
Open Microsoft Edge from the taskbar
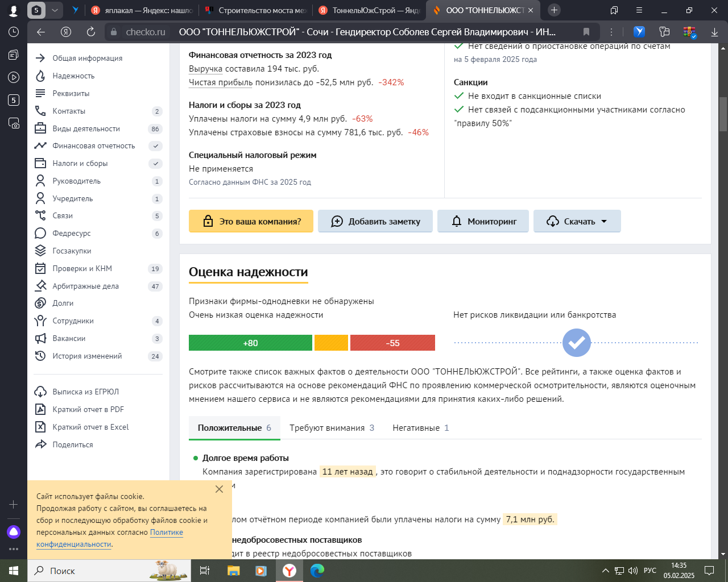coord(317,571)
